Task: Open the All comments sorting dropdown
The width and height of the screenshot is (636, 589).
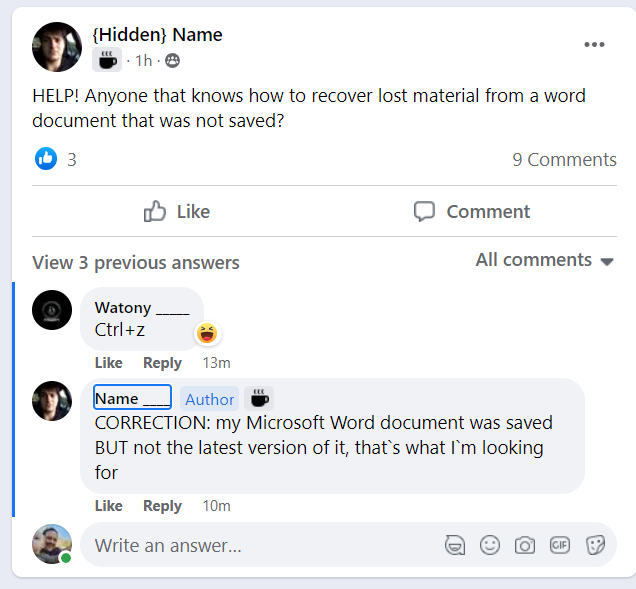Action: (x=545, y=260)
